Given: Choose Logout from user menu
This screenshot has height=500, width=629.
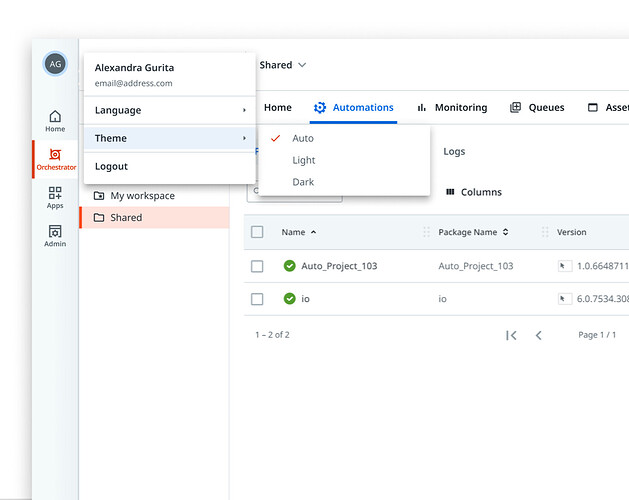Looking at the screenshot, I should (170, 166).
